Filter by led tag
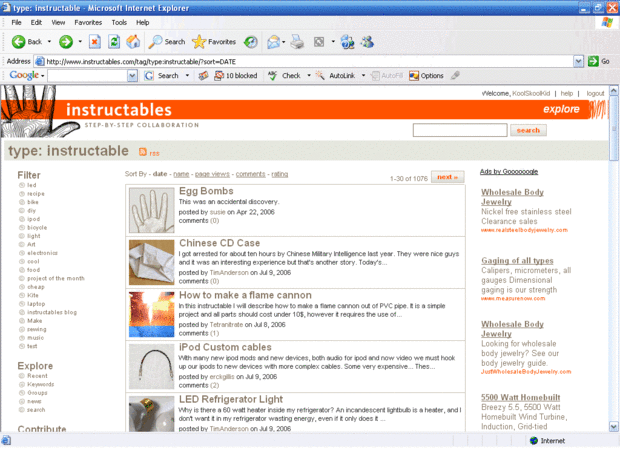Viewport: 620px width, 465px height. click(x=31, y=185)
